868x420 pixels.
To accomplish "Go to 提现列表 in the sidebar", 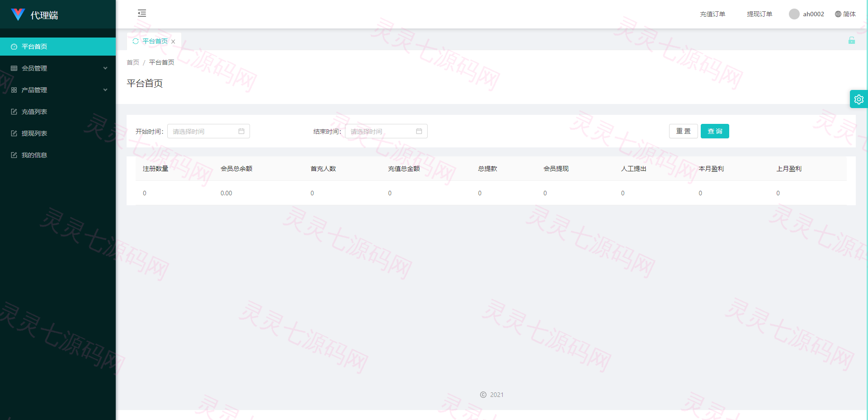I will [58, 133].
